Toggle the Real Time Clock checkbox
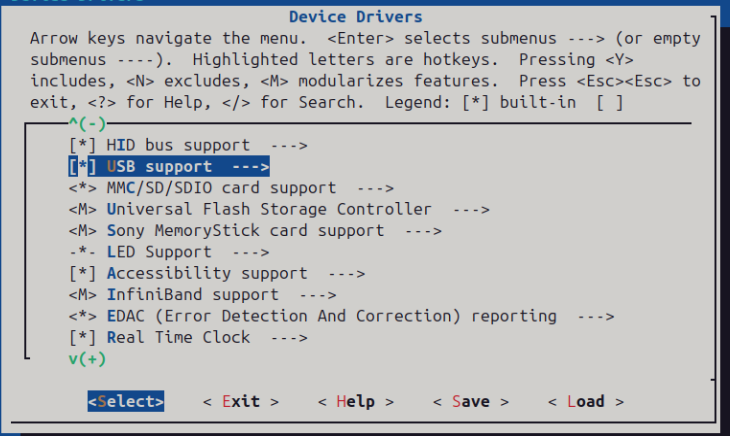Image resolution: width=730 pixels, height=436 pixels. click(82, 338)
